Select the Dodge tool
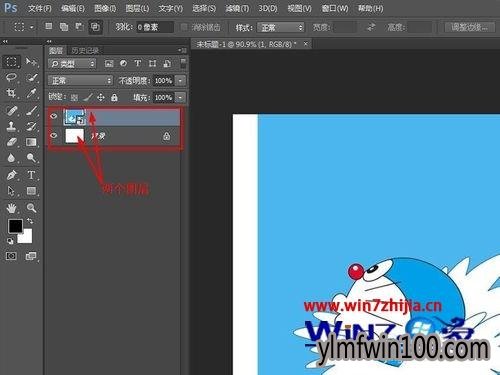This screenshot has height=375, width=500. (x=31, y=158)
